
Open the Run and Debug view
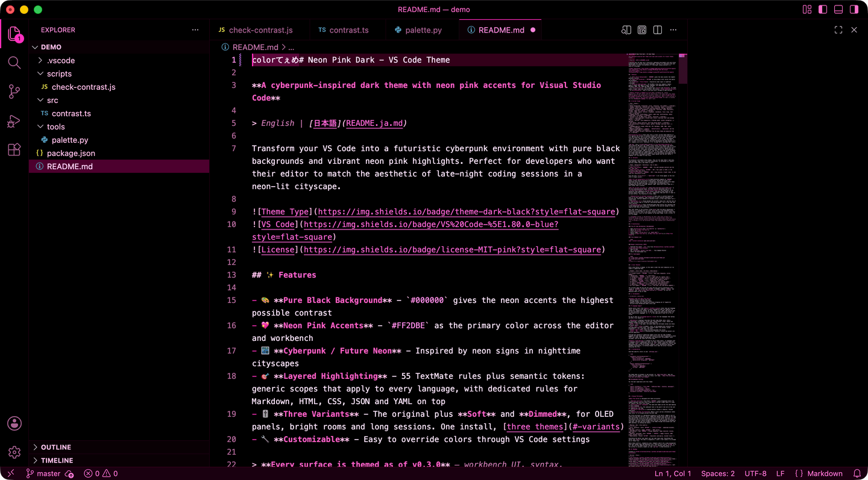[14, 120]
